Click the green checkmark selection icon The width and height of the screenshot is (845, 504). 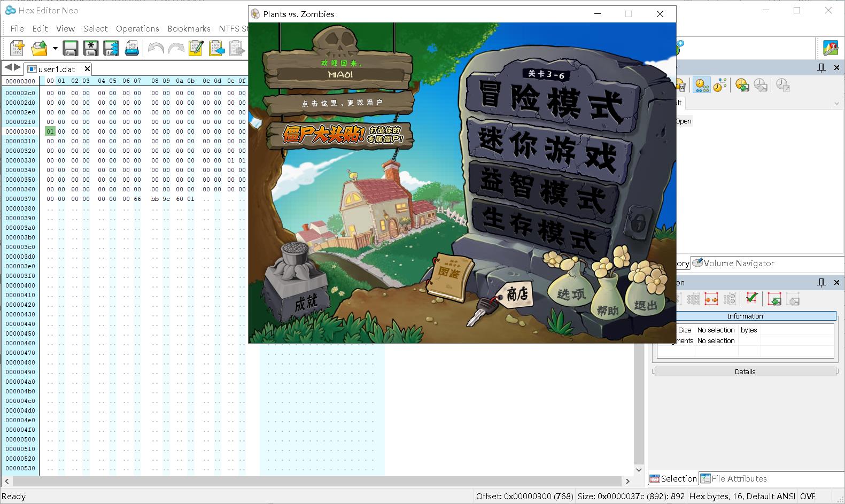tap(751, 298)
